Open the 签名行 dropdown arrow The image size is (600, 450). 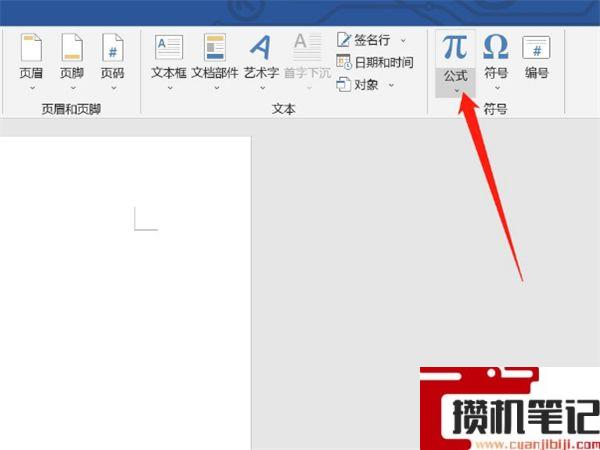click(403, 40)
